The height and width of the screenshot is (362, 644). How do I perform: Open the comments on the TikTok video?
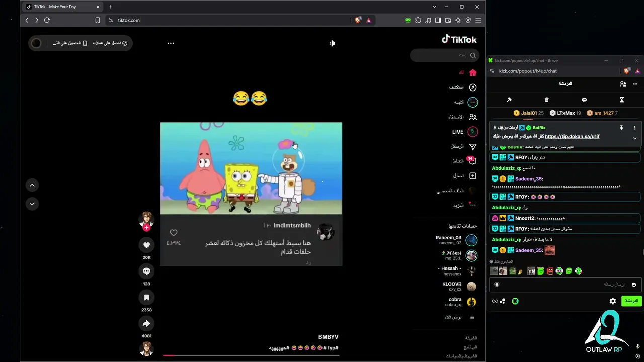[x=146, y=271]
